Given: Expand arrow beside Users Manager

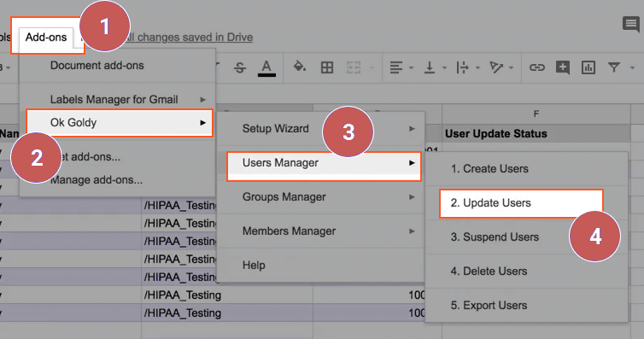Looking at the screenshot, I should [x=412, y=163].
